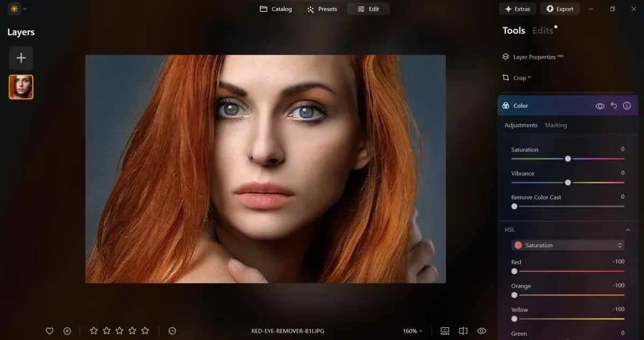
Task: Collapse the HSL section
Action: tap(627, 229)
